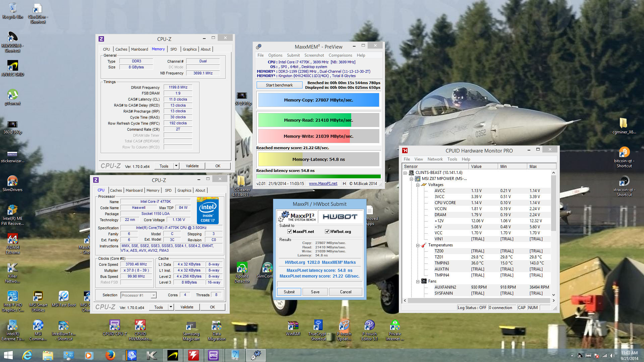Open the ANTEC GRID desktop icon
Viewport: 644px width, 362px height.
coord(13,68)
